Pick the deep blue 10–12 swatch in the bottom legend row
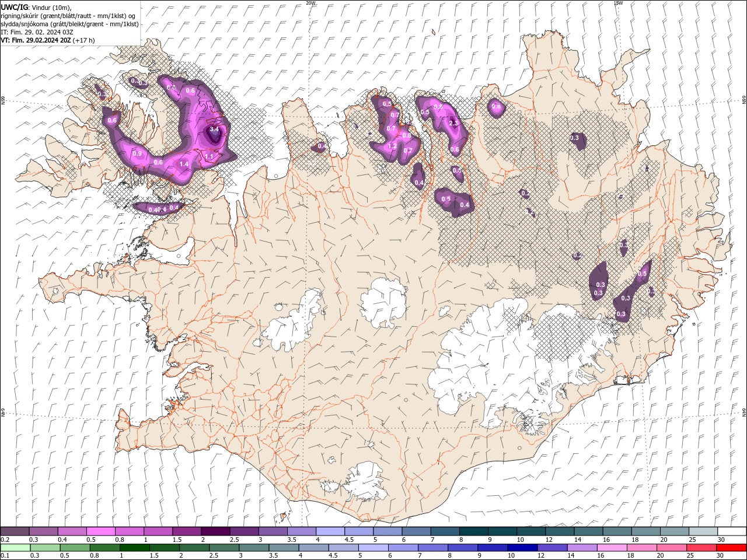The image size is (747, 560). (521, 548)
